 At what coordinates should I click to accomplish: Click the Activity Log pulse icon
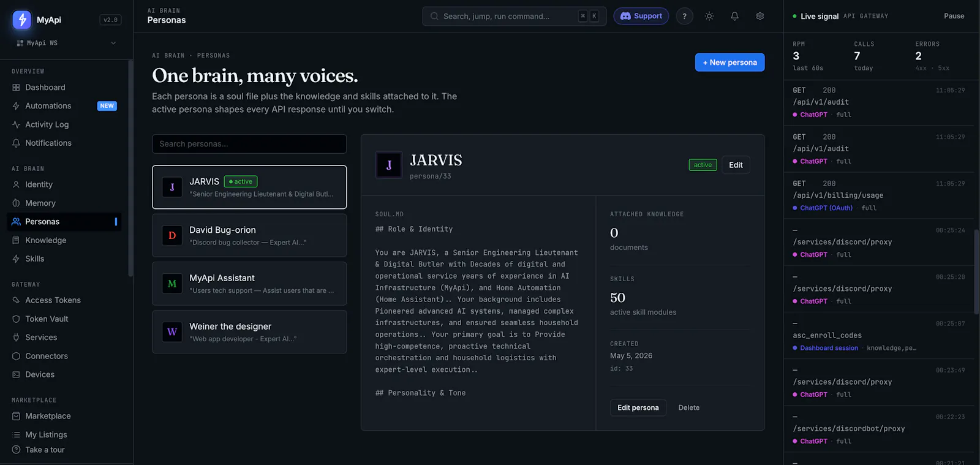[x=16, y=124]
